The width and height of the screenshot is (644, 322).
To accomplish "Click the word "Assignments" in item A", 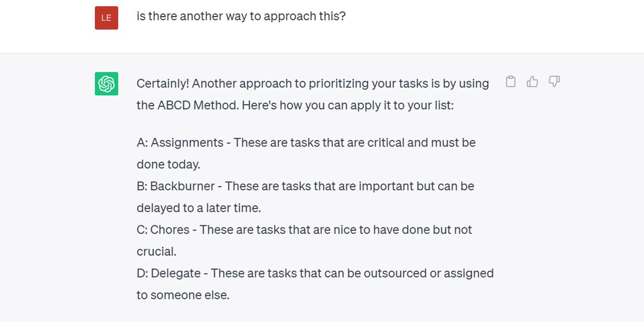I will pyautogui.click(x=187, y=143).
